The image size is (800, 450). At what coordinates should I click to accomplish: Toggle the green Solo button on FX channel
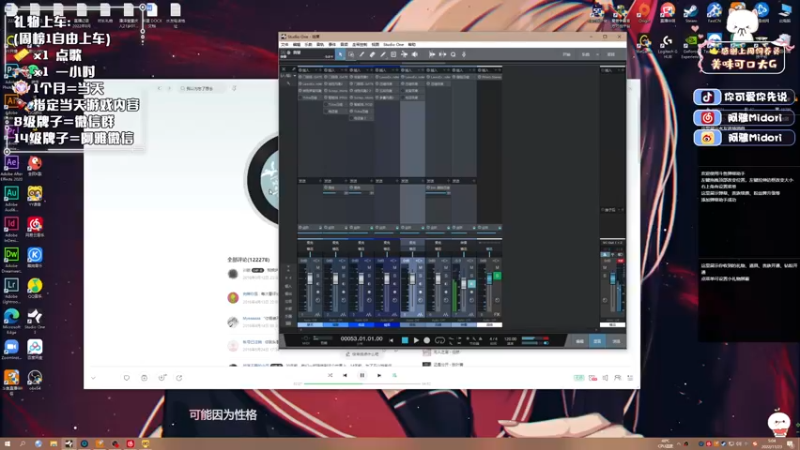pyautogui.click(x=497, y=276)
